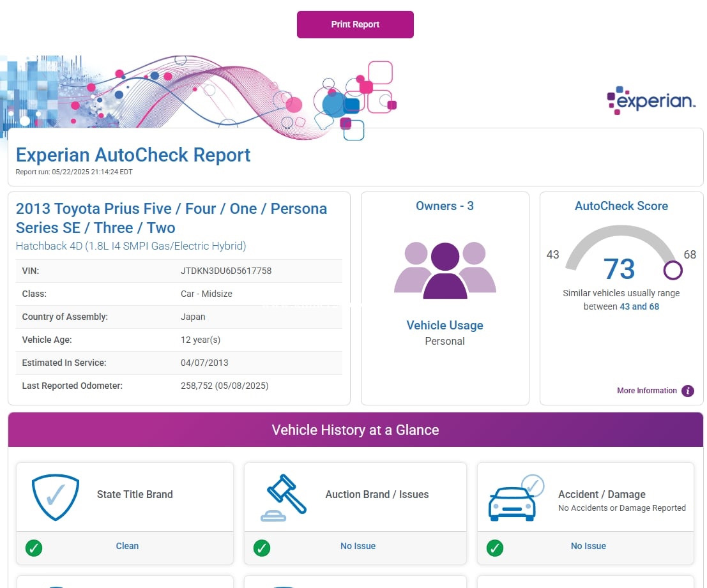The image size is (707, 588).
Task: Select the odometer reading 258,752 (05/08/2025)
Action: tap(225, 386)
